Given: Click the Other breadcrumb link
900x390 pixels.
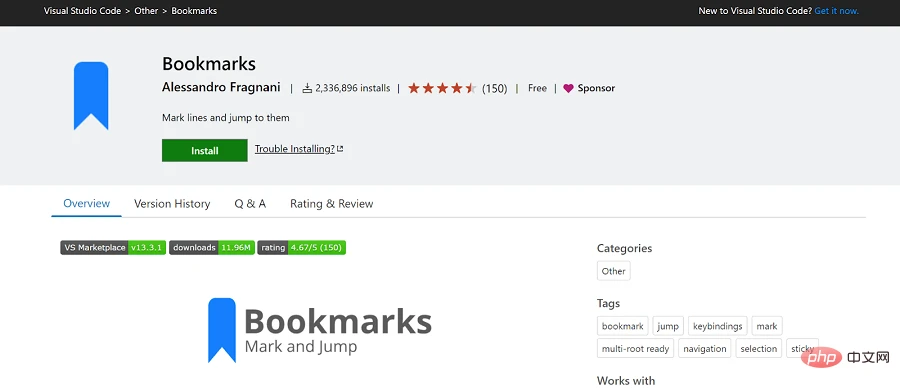Looking at the screenshot, I should click(x=146, y=11).
